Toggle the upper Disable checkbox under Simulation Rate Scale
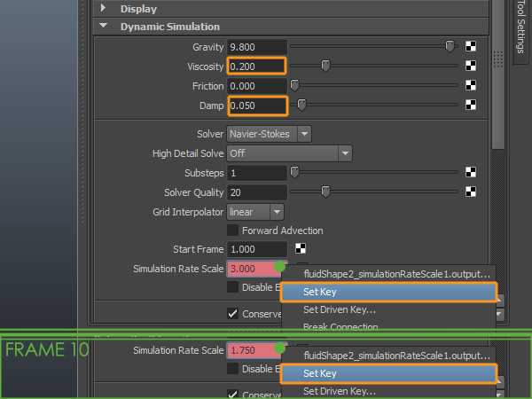The width and height of the screenshot is (532, 399). click(233, 287)
